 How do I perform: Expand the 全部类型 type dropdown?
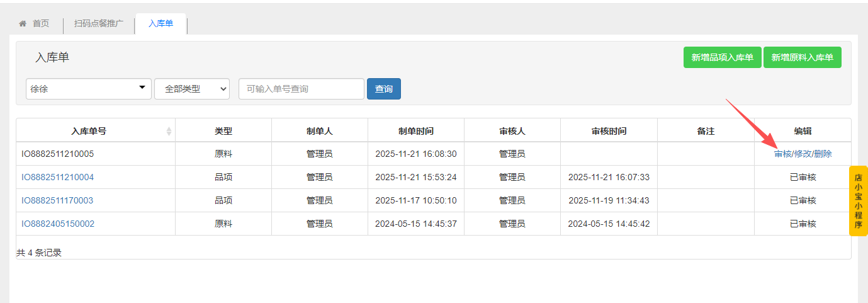pyautogui.click(x=192, y=89)
